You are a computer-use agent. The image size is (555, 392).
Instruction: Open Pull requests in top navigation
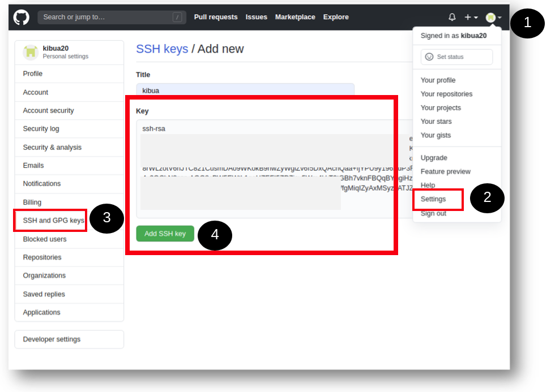216,17
